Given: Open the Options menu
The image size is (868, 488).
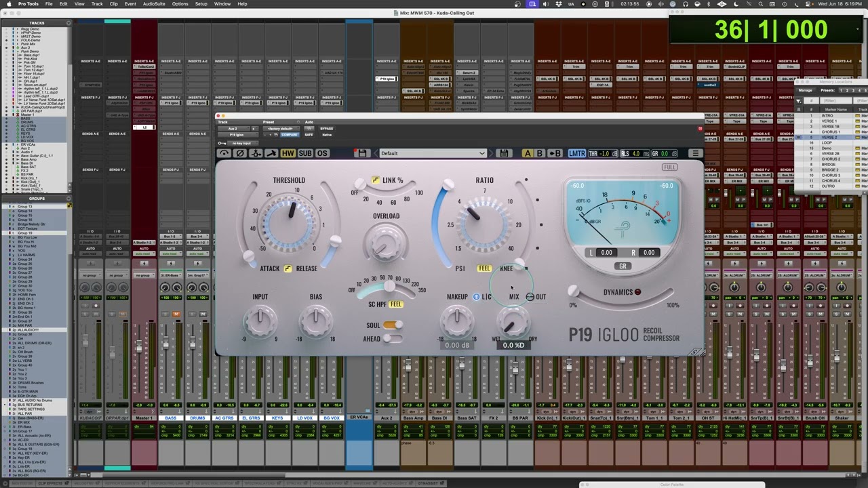Looking at the screenshot, I should point(180,4).
